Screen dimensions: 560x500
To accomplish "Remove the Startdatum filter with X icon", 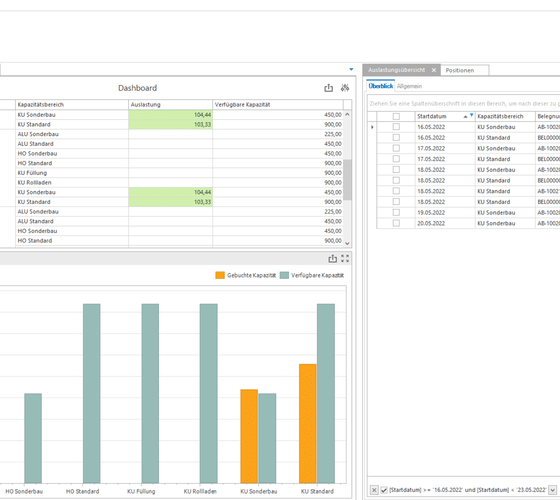I will point(374,490).
